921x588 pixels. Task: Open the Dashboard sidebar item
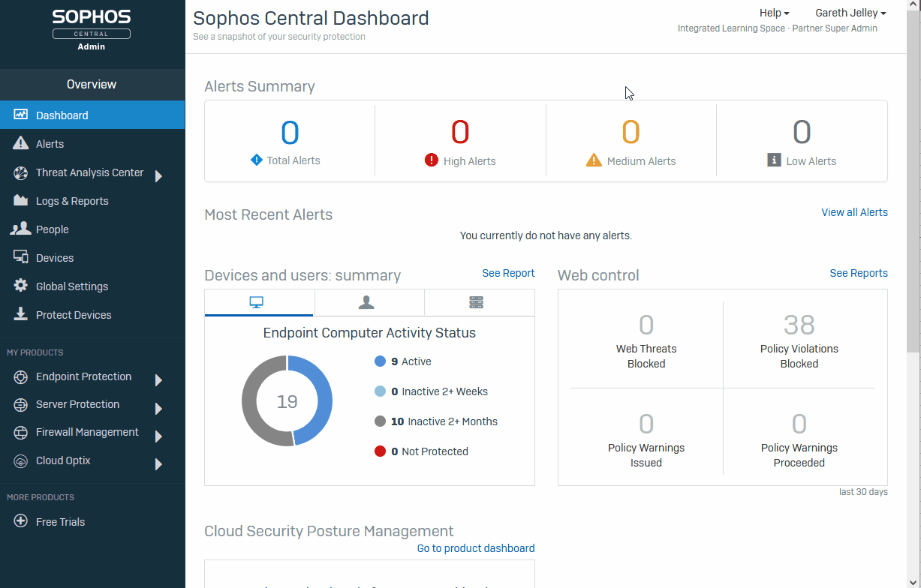[92, 115]
